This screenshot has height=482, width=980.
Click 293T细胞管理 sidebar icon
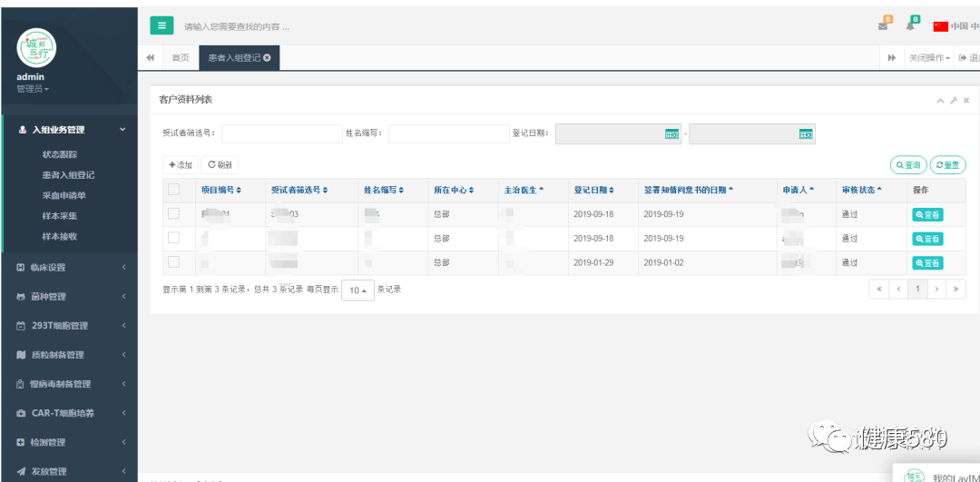click(x=21, y=326)
